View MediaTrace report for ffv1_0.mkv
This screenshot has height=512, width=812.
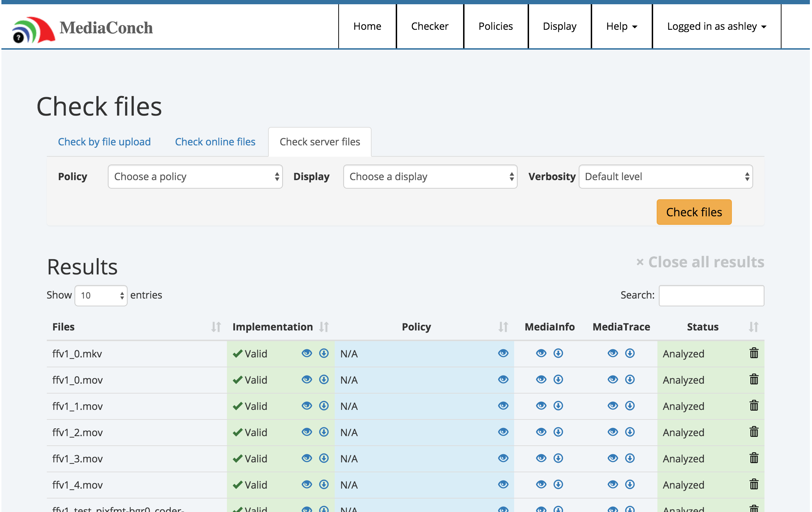tap(613, 353)
